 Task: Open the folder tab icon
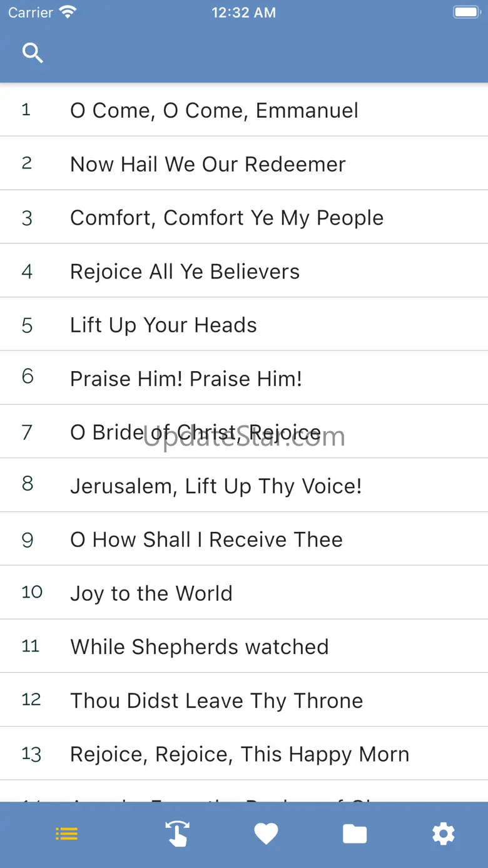[x=355, y=834]
